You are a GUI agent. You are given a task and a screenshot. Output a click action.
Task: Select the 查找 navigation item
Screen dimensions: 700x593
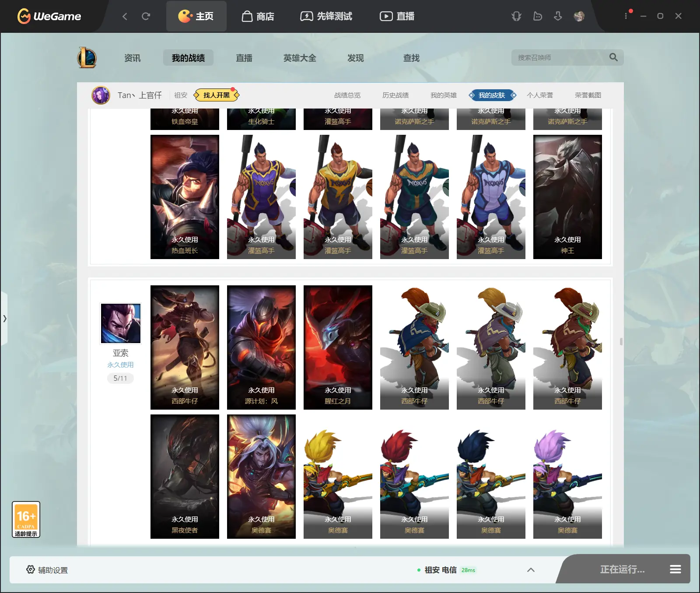[x=411, y=58]
